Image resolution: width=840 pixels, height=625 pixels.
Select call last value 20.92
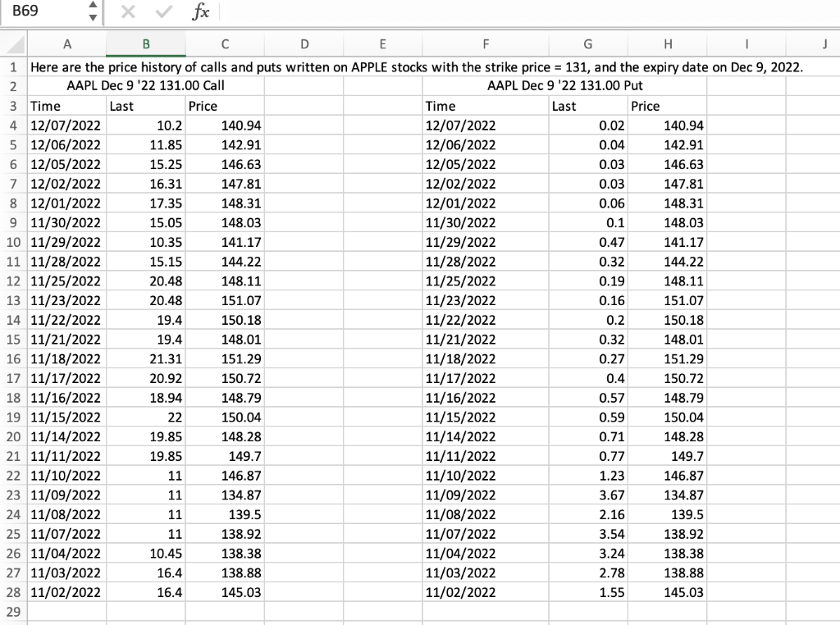click(x=146, y=378)
